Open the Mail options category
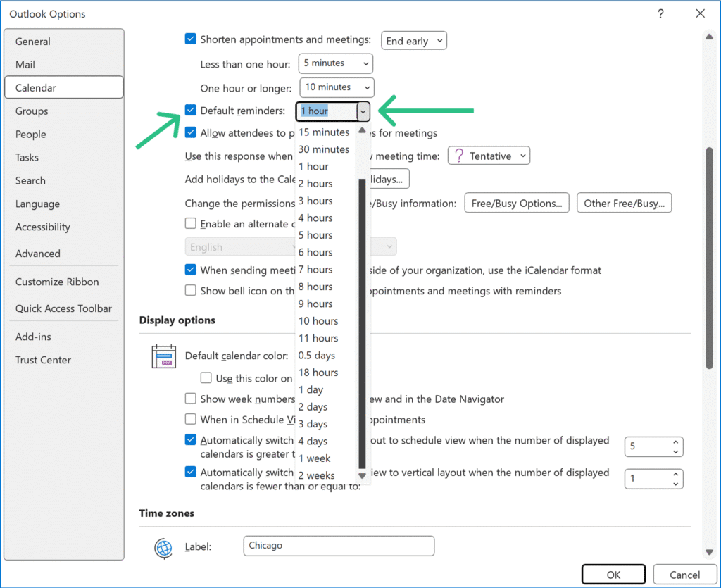This screenshot has height=588, width=721. 25,65
